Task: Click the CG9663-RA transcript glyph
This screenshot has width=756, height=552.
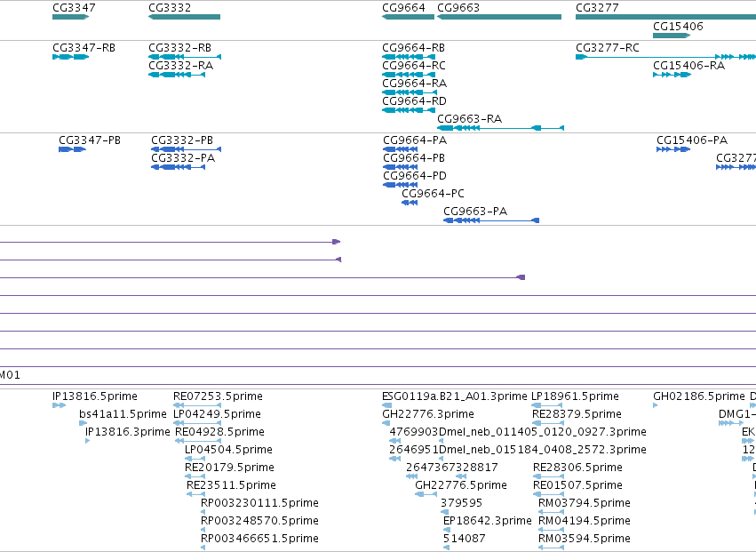Action: point(500,128)
